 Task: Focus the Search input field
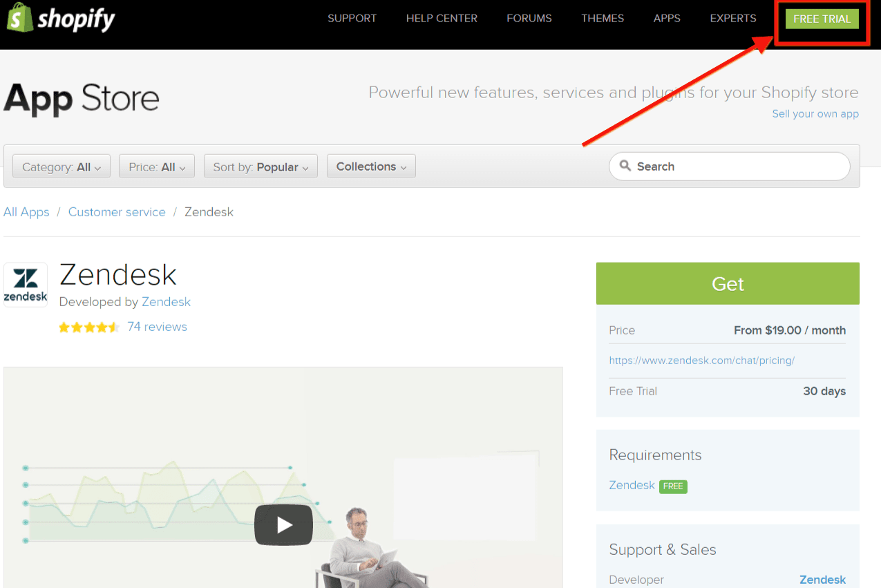(x=729, y=166)
